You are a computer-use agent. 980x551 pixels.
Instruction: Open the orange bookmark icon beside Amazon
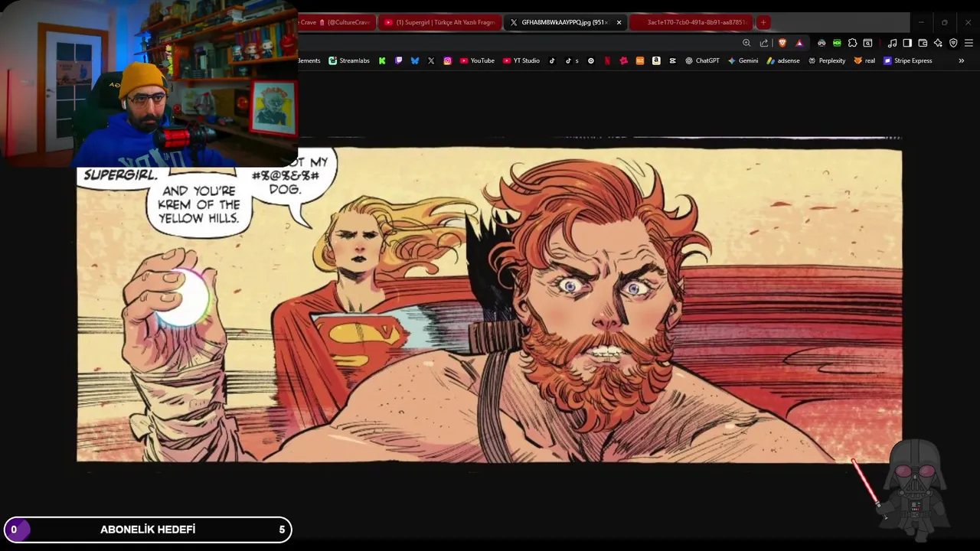coord(640,60)
